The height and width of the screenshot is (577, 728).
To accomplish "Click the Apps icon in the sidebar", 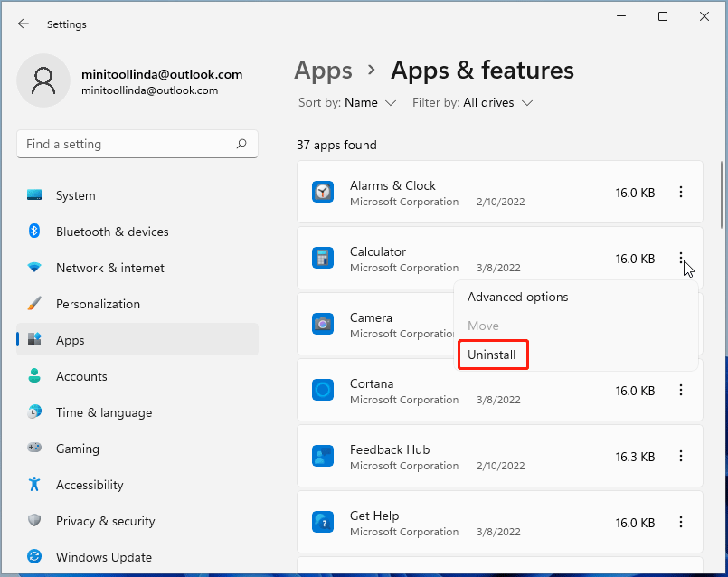I will (x=34, y=339).
